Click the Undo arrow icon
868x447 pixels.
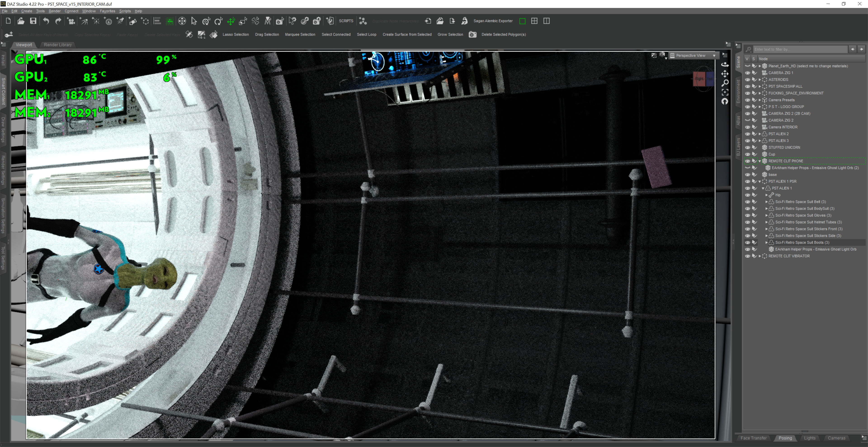[x=46, y=21]
